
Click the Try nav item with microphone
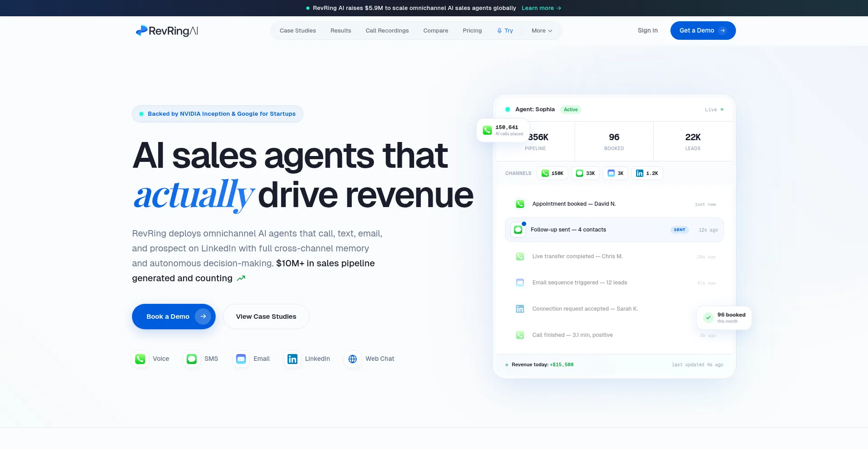pos(505,31)
